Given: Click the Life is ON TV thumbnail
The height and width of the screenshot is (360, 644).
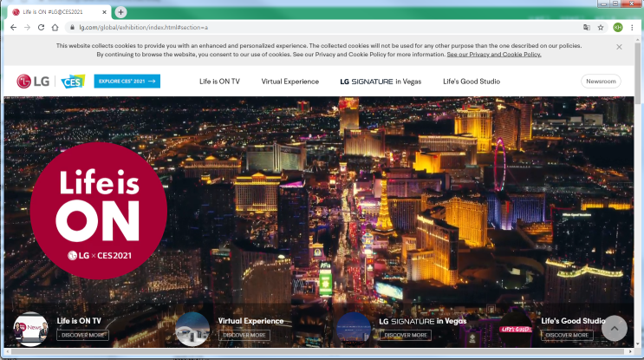Looking at the screenshot, I should [x=31, y=329].
